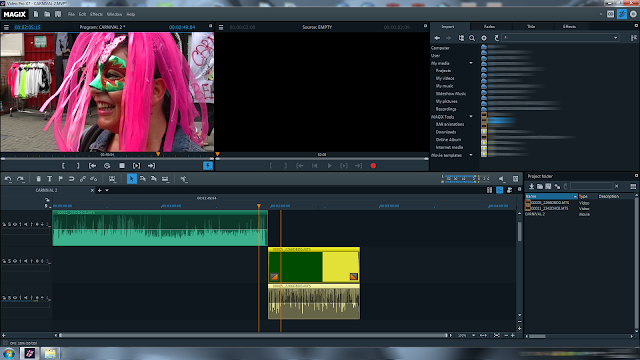640x360 pixels.
Task: Add a new movie tab with plus
Action: point(100,190)
